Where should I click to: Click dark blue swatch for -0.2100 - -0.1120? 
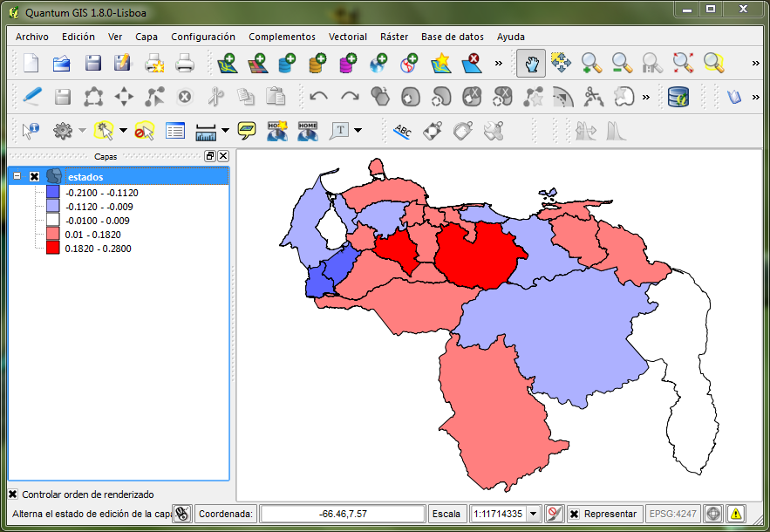(x=53, y=192)
